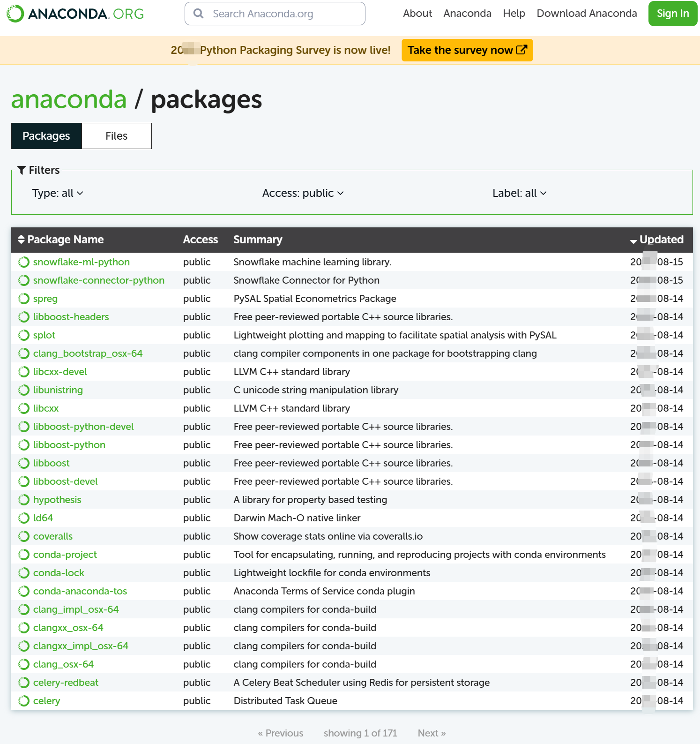Click 'Anaconda Terms of Service conda plugin' text

tap(324, 591)
